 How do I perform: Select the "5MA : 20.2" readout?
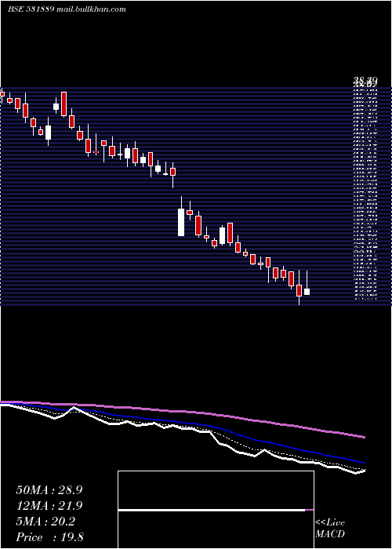45,522
